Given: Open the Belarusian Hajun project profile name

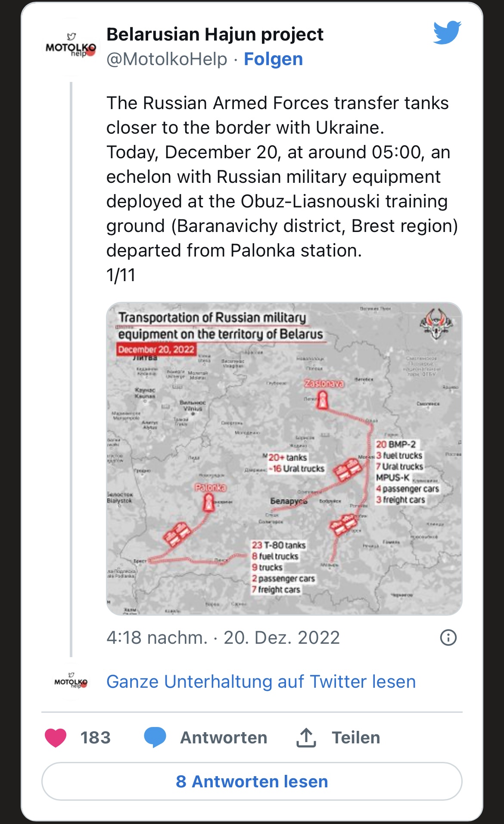Looking at the screenshot, I should [215, 34].
